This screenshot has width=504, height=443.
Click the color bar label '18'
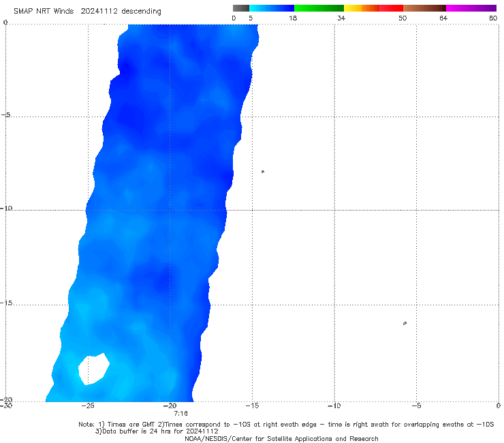pos(293,18)
